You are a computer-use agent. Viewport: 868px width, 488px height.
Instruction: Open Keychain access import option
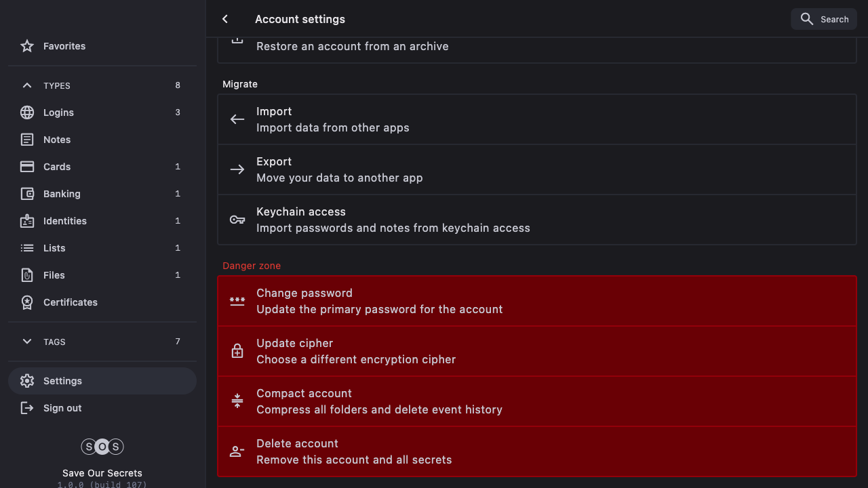click(536, 220)
